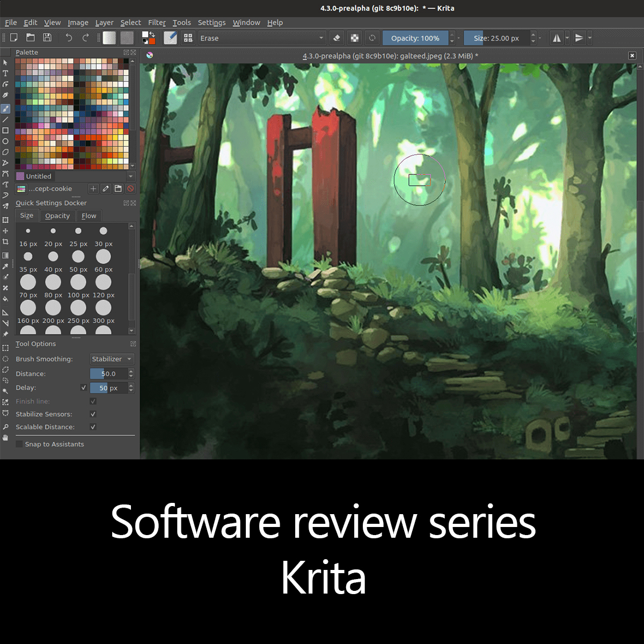Select the Crop tool
The image size is (644, 644).
coord(6,241)
